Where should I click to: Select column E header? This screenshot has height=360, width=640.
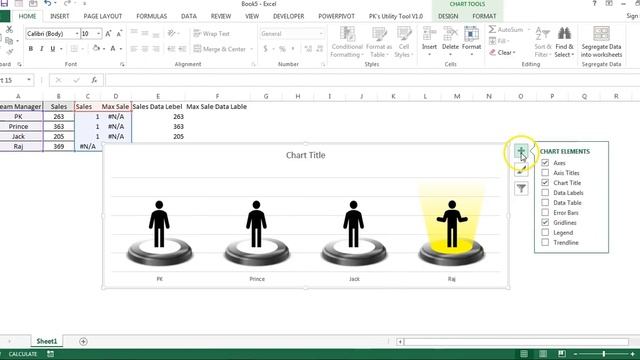coord(158,96)
